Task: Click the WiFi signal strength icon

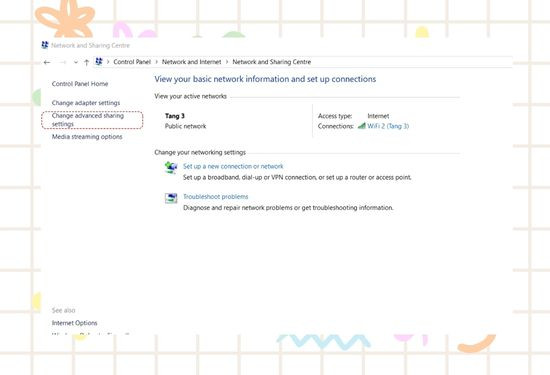Action: [x=362, y=126]
